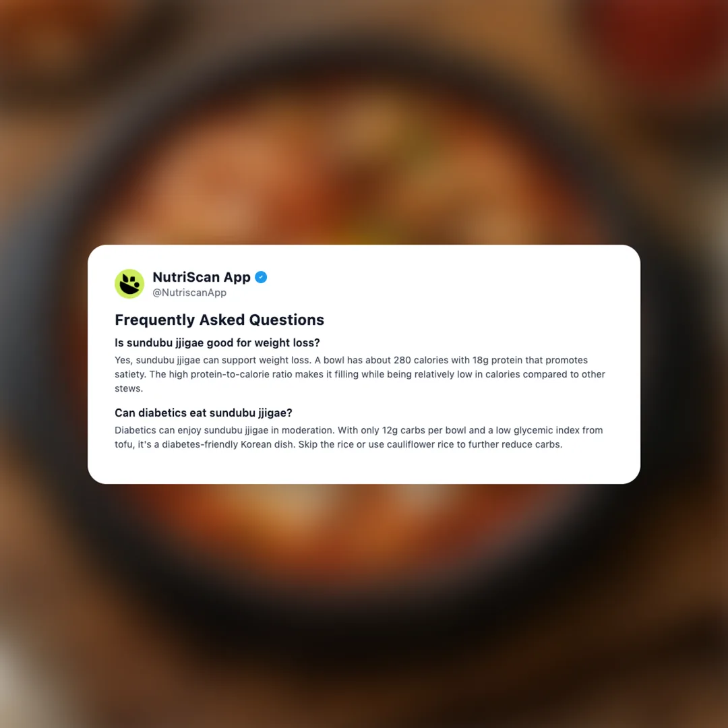Click the @NutriscanApp handle

189,293
